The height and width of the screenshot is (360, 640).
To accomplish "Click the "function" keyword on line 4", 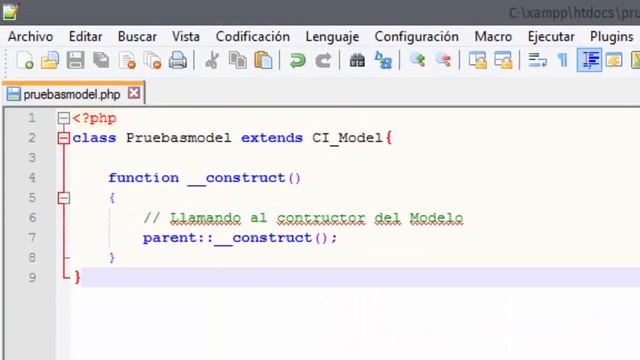I will 143,178.
